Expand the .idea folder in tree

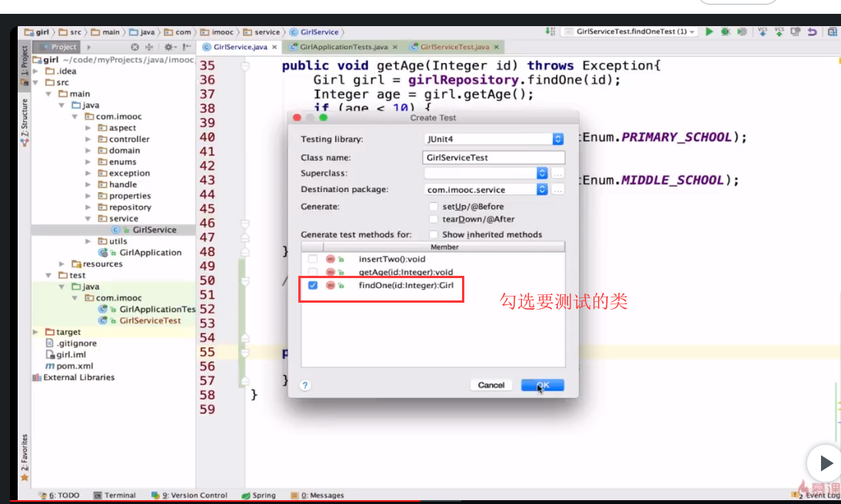tap(36, 71)
